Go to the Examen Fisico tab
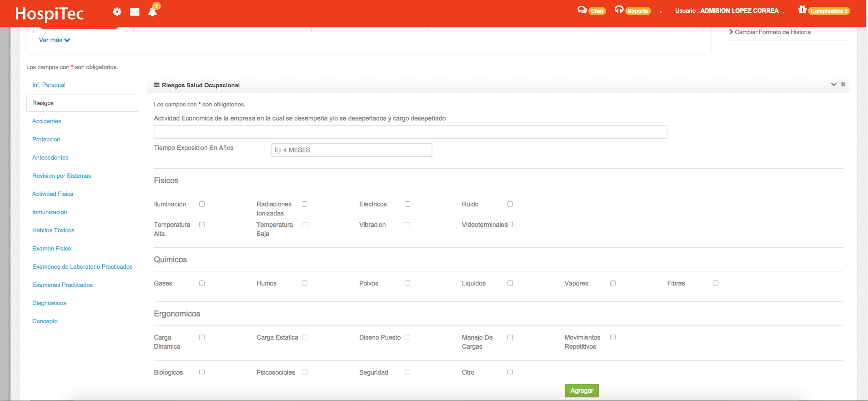The width and height of the screenshot is (868, 401). [52, 249]
